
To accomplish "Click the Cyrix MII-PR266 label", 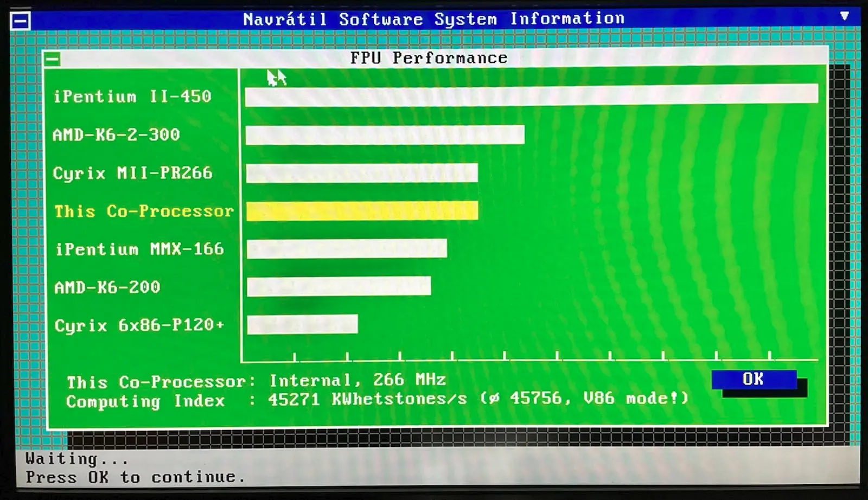I will [132, 173].
